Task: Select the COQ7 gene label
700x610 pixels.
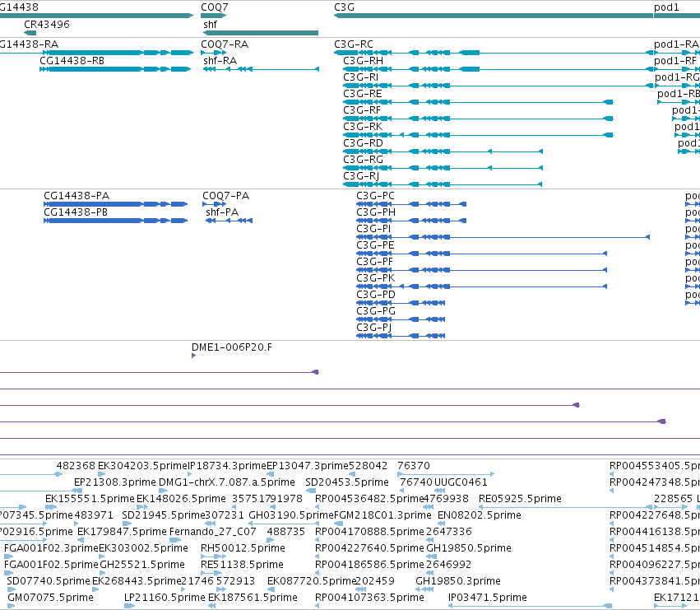Action: (215, 7)
